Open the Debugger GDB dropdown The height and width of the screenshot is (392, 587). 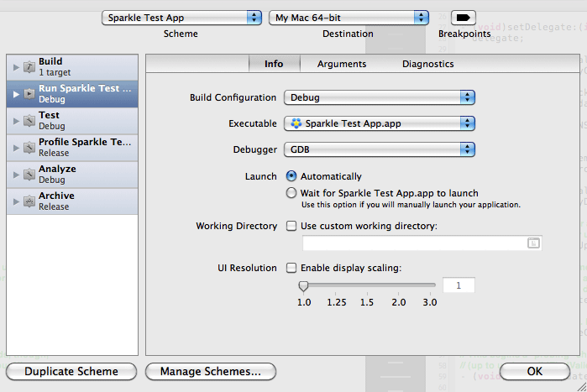click(x=380, y=149)
